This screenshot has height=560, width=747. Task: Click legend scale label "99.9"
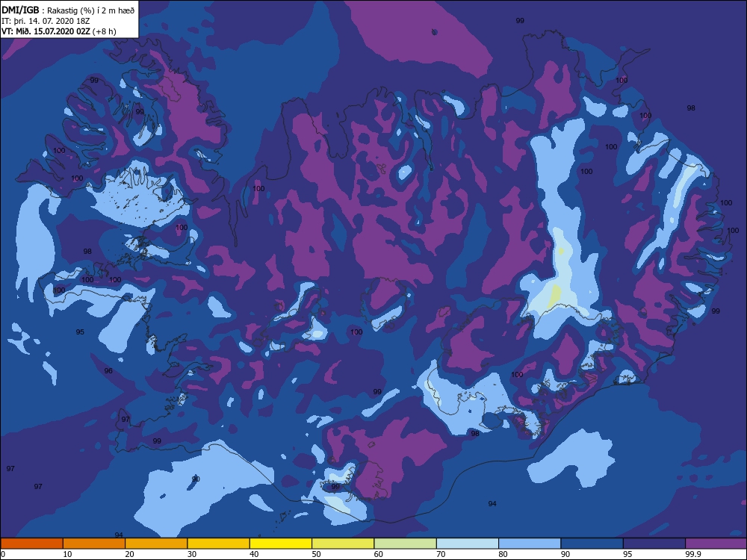pos(693,554)
